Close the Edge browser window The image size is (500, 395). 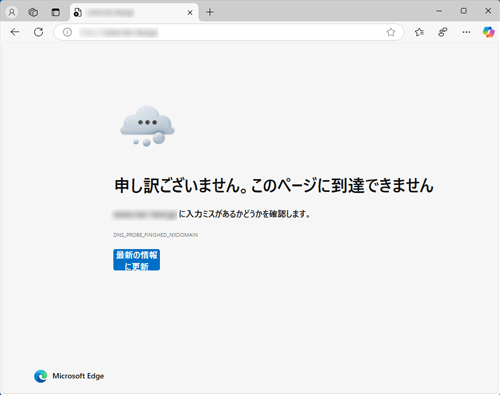tap(488, 11)
